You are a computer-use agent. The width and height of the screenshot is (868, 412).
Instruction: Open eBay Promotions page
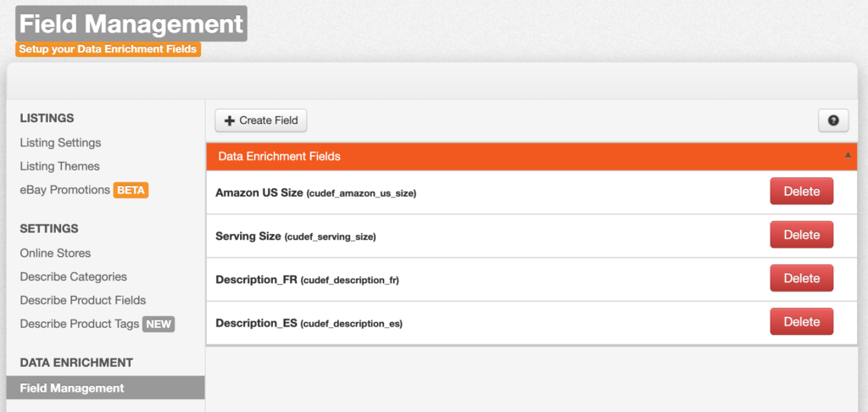click(64, 190)
